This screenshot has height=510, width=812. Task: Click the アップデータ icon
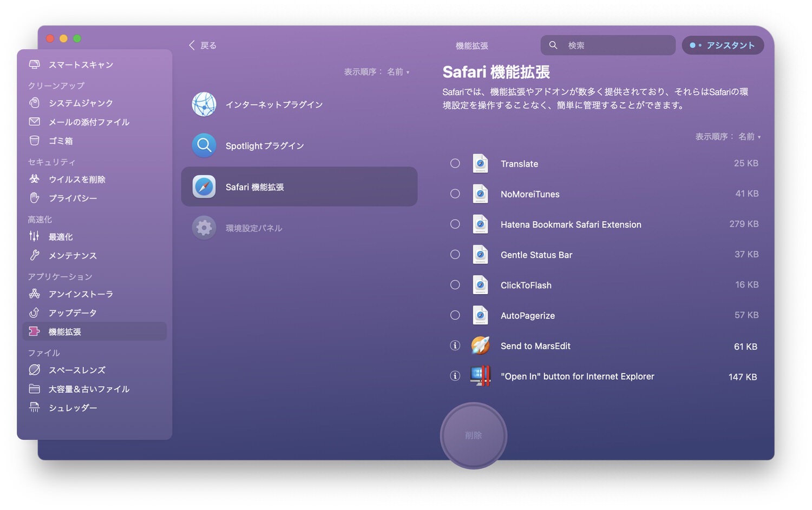coord(34,313)
